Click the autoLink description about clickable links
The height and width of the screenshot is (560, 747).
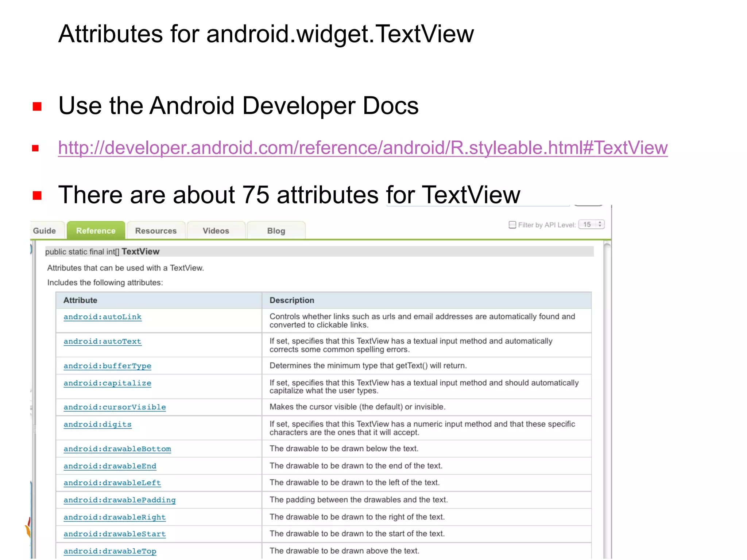pos(422,320)
